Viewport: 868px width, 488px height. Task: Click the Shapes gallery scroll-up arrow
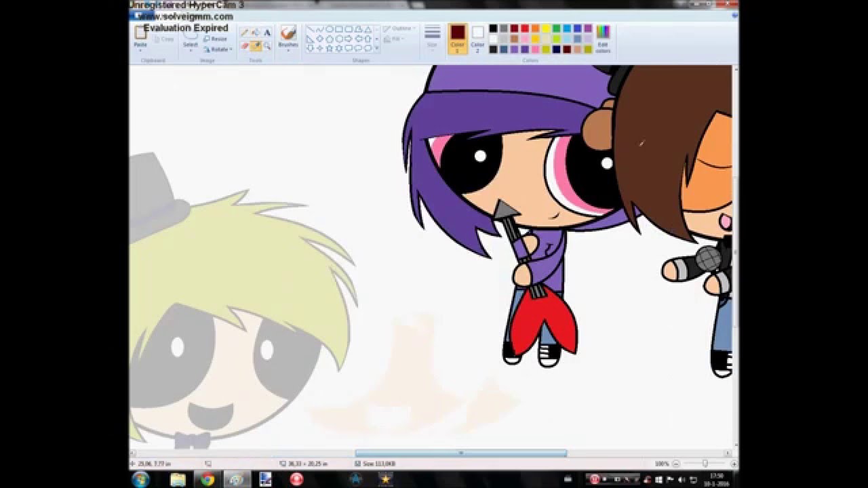pos(376,29)
